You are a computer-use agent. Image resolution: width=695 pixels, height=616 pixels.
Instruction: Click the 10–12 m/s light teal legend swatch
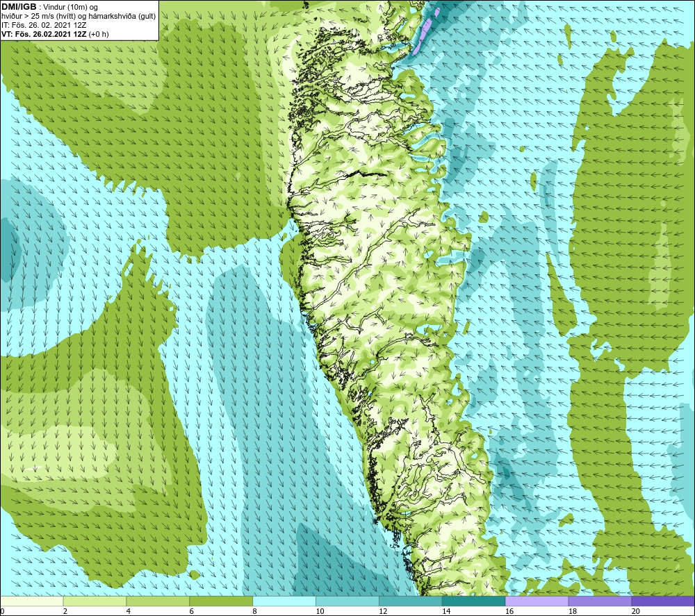tap(347, 601)
